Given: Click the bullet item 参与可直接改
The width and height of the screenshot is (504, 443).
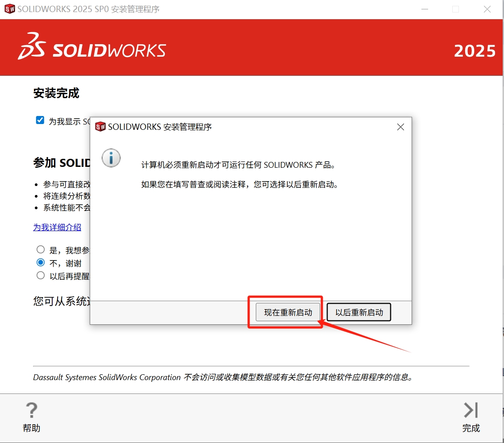Looking at the screenshot, I should point(67,184).
